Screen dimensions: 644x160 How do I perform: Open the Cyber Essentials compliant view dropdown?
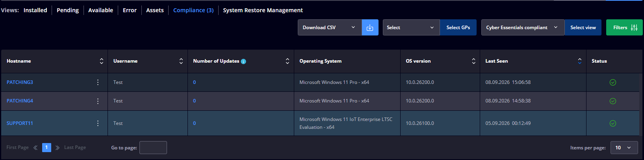[x=523, y=28]
